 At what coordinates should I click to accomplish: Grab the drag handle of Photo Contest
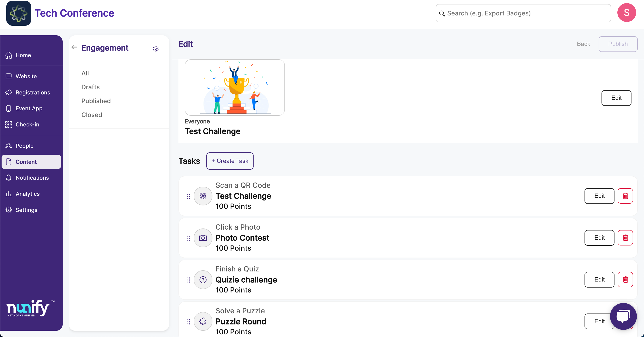click(188, 238)
